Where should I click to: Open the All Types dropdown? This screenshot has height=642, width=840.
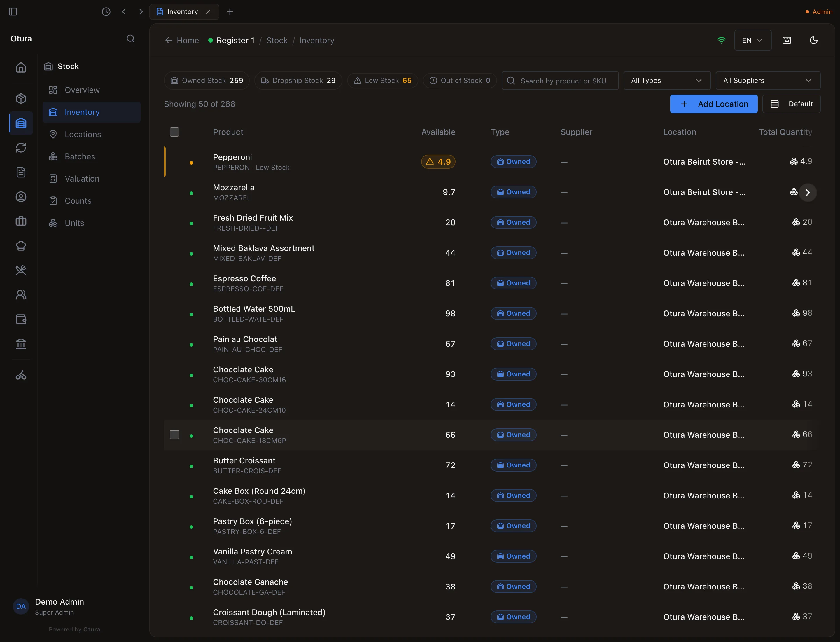667,81
